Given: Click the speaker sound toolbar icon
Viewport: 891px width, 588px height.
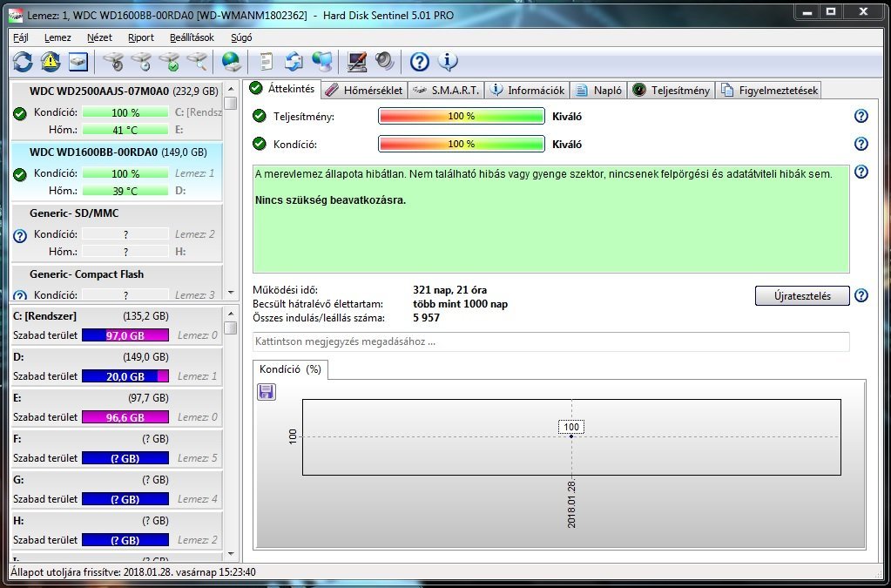Looking at the screenshot, I should click(385, 61).
